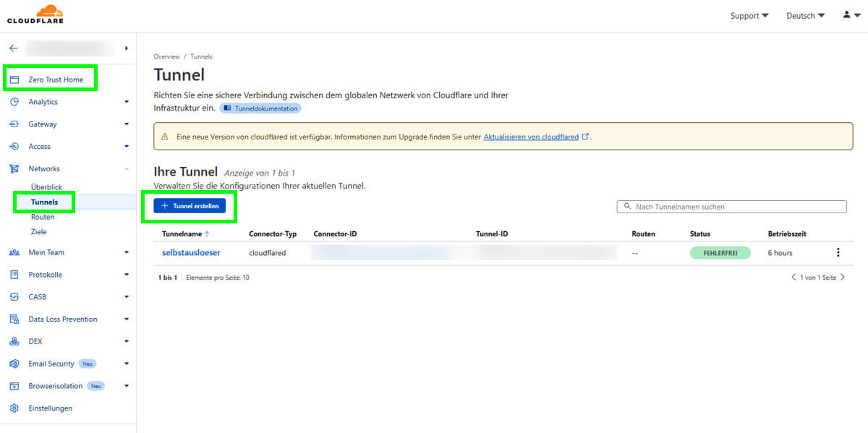
Task: Click the Neu badge beside Email Security
Action: 88,364
